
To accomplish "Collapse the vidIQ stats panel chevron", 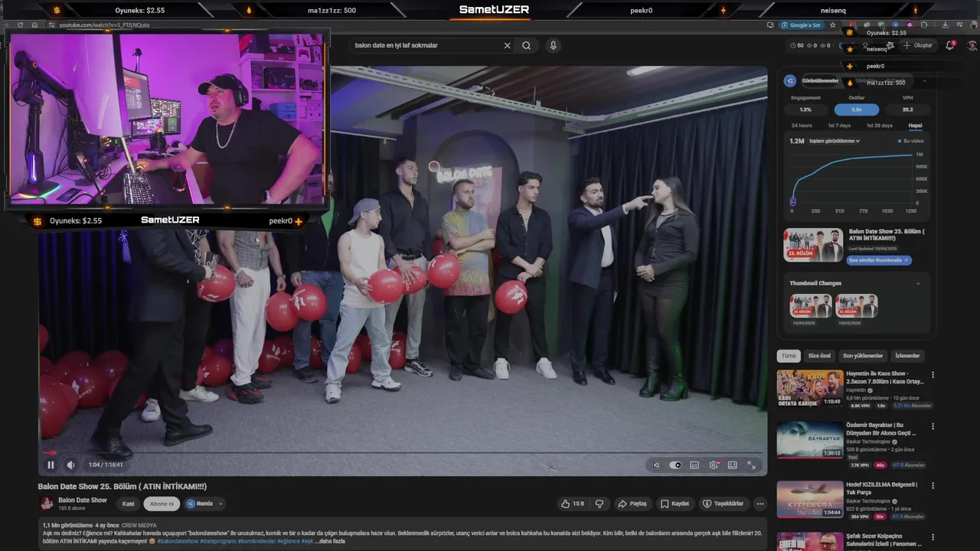I will click(x=924, y=80).
